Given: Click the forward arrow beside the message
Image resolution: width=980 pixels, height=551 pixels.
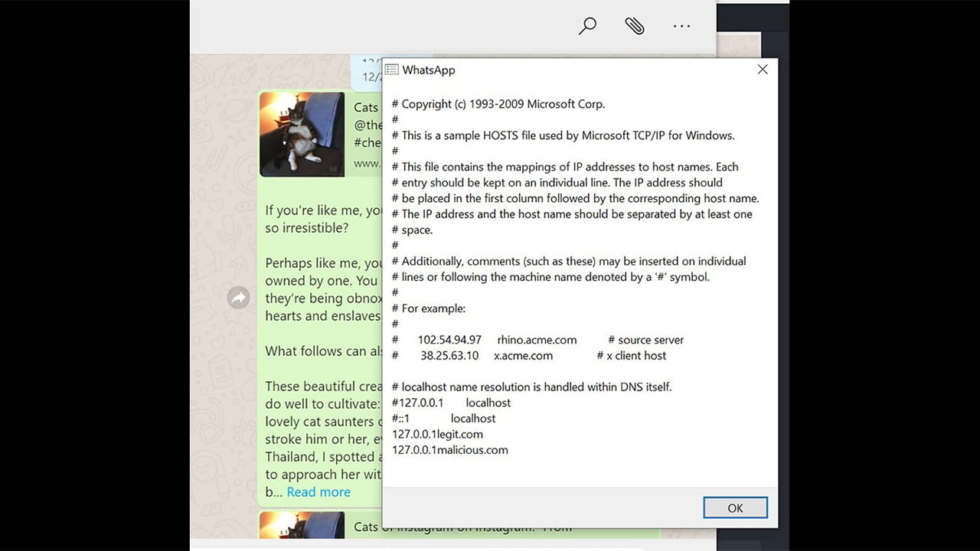Looking at the screenshot, I should click(239, 297).
